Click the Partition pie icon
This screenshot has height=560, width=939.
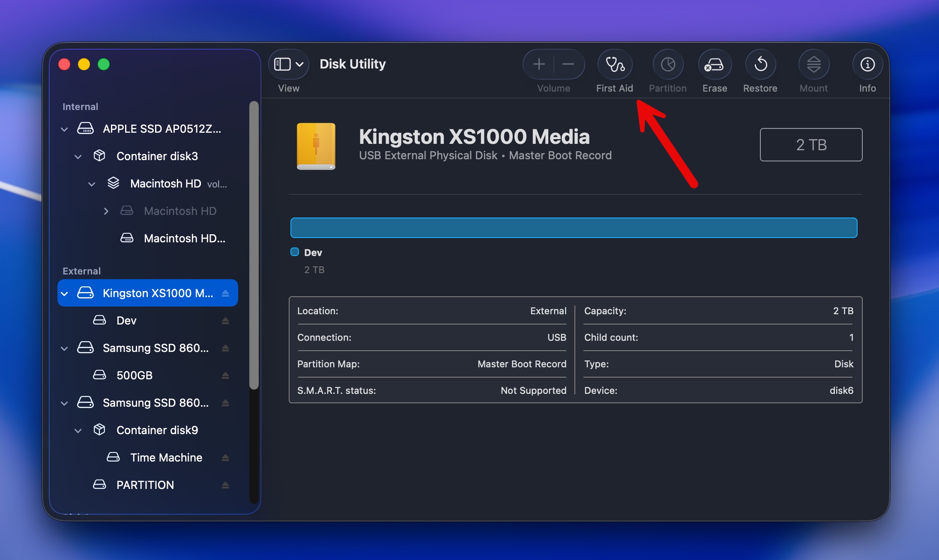[x=667, y=65]
